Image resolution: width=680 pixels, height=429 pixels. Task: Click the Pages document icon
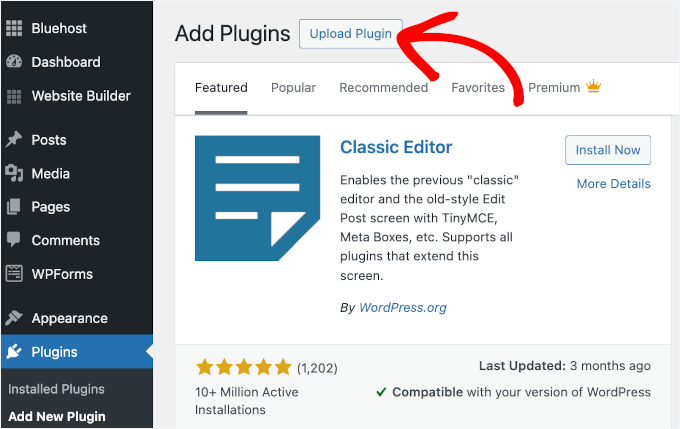point(14,207)
